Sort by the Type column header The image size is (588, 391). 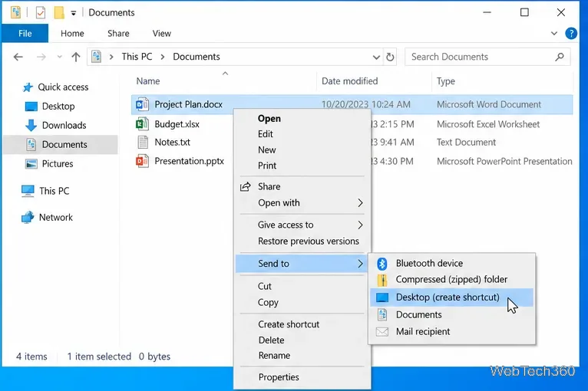tap(503, 81)
